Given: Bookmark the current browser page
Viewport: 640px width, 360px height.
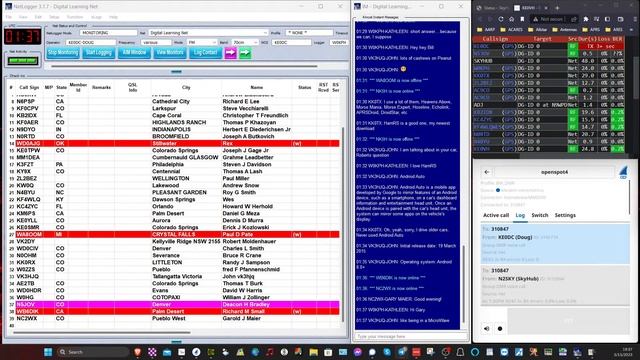Looking at the screenshot, I should (x=522, y=19).
